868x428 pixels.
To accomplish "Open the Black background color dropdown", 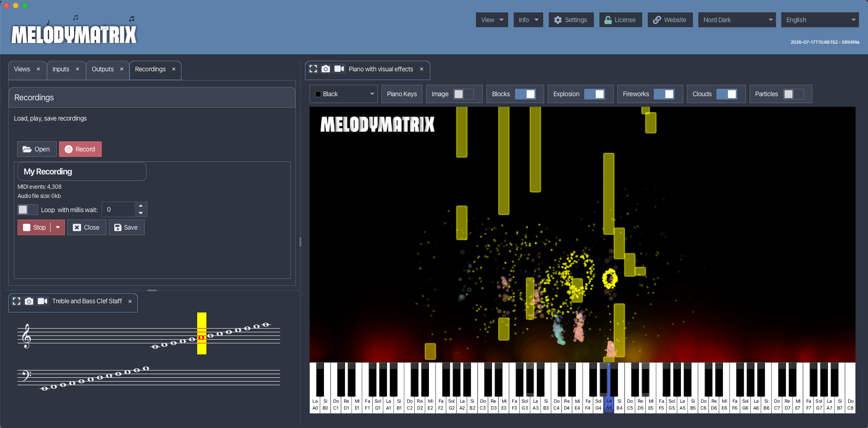I will pyautogui.click(x=344, y=94).
